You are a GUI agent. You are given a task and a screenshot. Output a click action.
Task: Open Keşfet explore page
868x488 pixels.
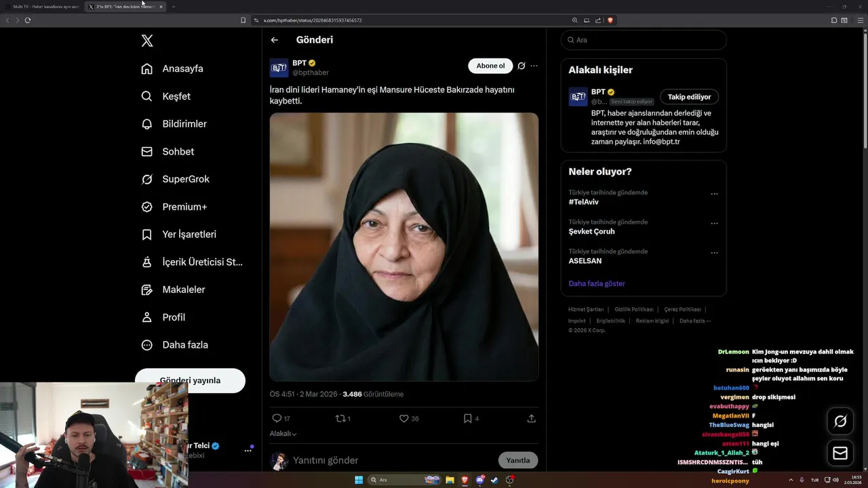pos(165,96)
